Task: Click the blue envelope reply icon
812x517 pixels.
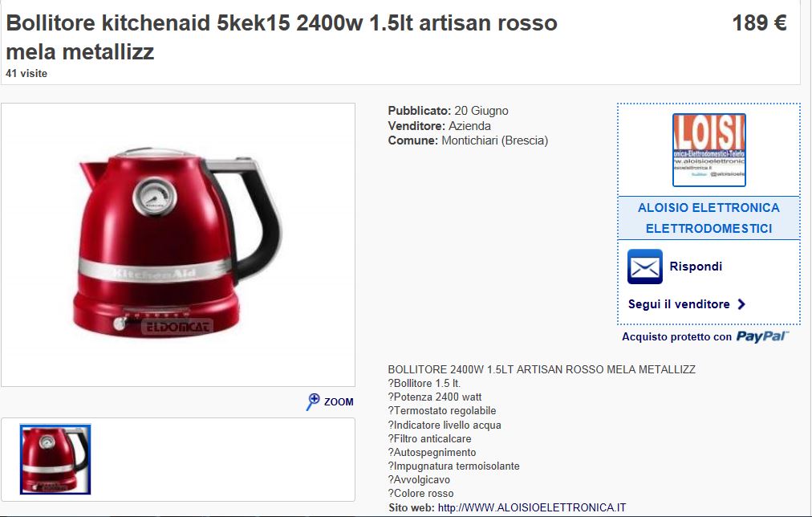Action: (645, 267)
